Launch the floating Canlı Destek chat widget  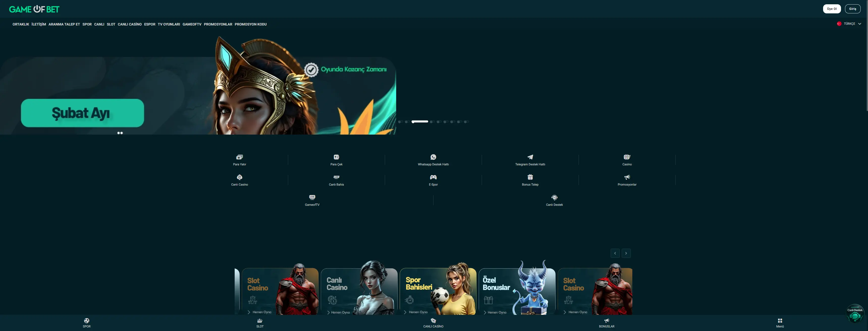(x=855, y=314)
